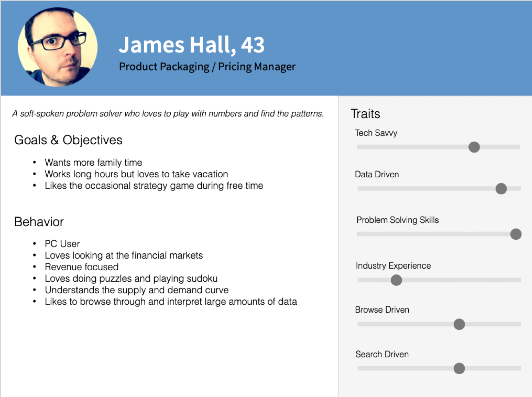532x397 pixels.
Task: Click the Goals & Objectives heading
Action: pos(68,140)
